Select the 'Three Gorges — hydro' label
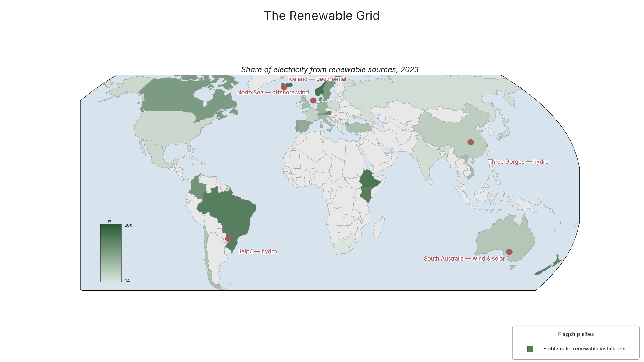This screenshot has height=362, width=644. click(x=518, y=162)
